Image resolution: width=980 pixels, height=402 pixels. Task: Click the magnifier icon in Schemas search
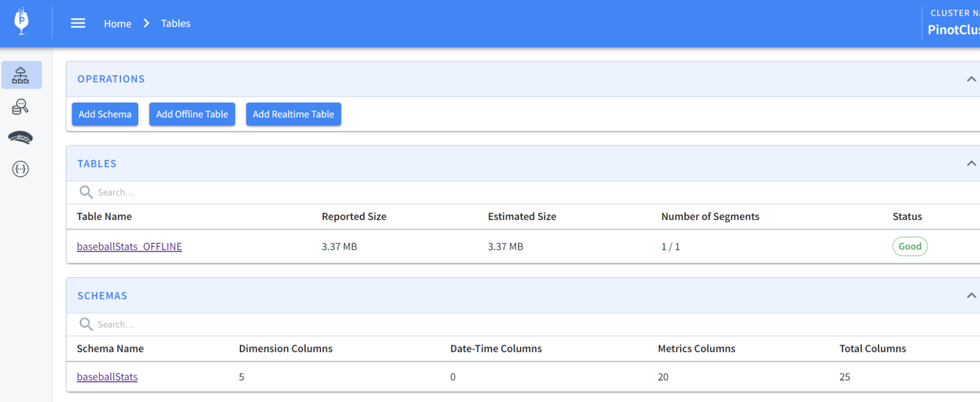(x=86, y=324)
